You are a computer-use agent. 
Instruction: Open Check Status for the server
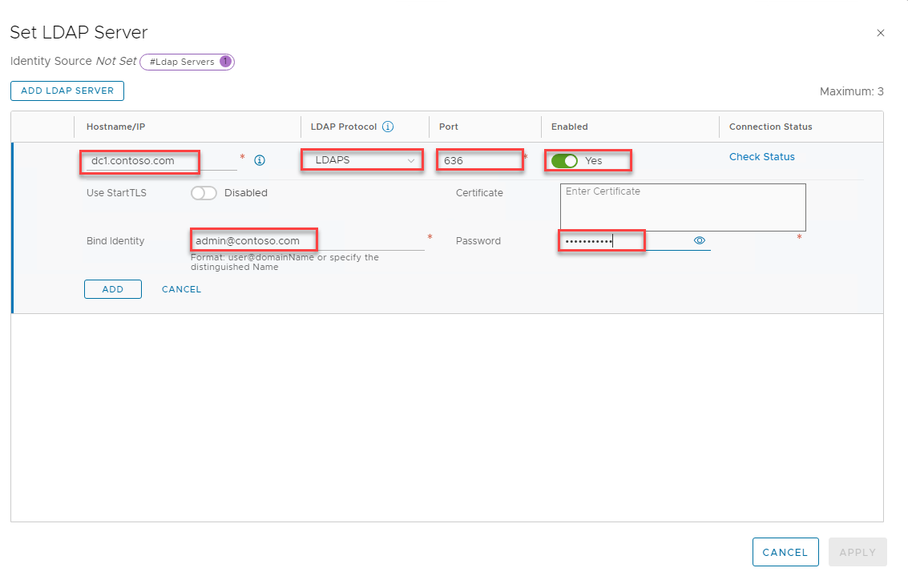pyautogui.click(x=761, y=156)
